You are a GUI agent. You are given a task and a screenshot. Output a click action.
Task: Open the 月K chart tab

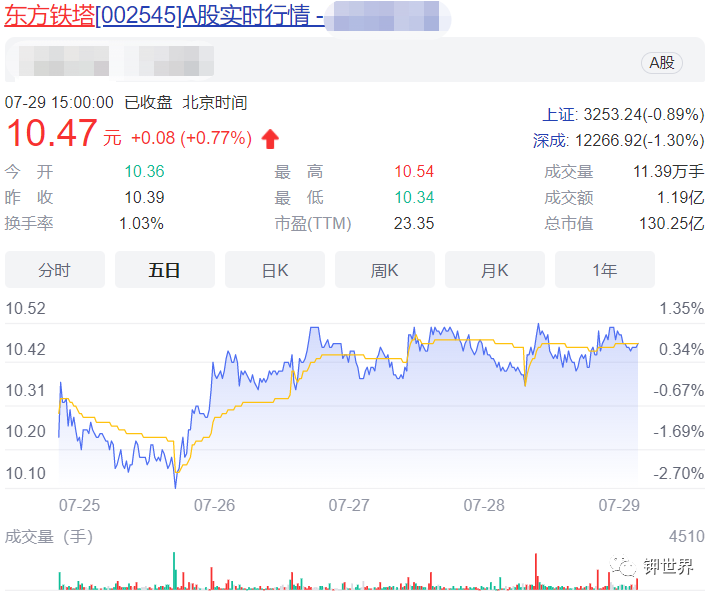[x=495, y=270]
